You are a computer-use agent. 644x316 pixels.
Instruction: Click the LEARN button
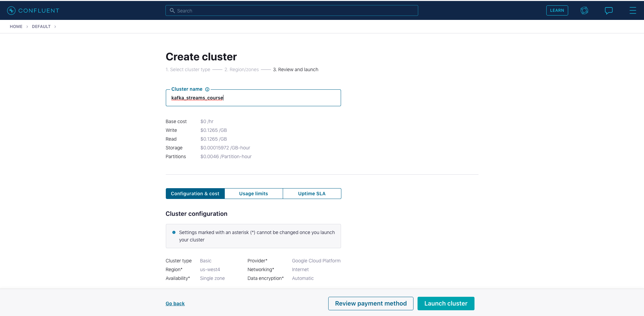tap(557, 10)
